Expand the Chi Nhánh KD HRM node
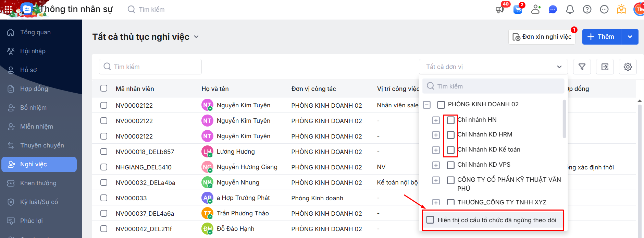The image size is (644, 238). (436, 135)
